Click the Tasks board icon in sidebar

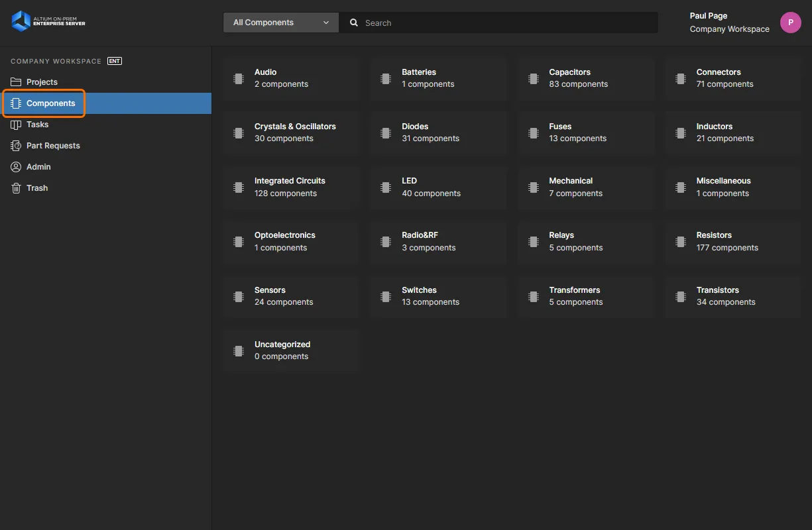[16, 125]
